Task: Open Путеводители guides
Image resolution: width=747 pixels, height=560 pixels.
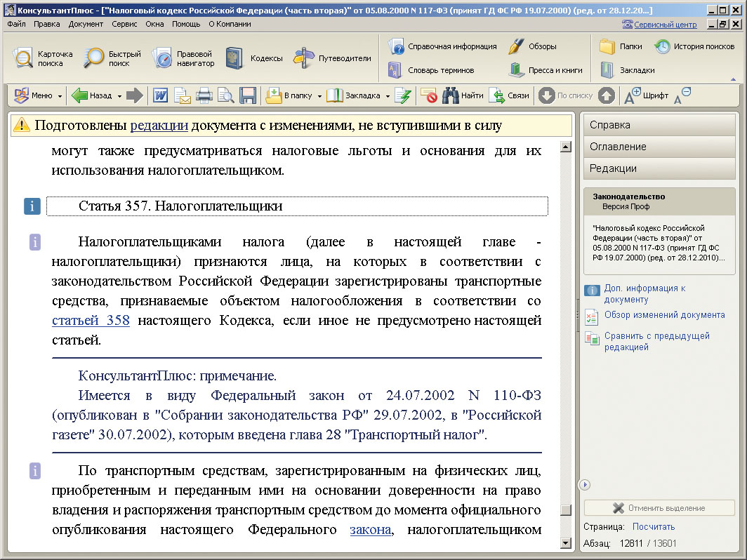Action: 332,58
